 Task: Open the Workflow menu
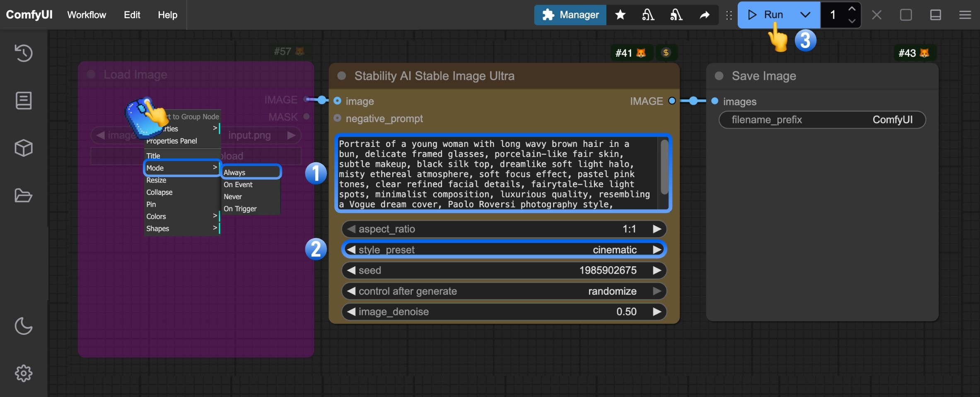coord(86,15)
